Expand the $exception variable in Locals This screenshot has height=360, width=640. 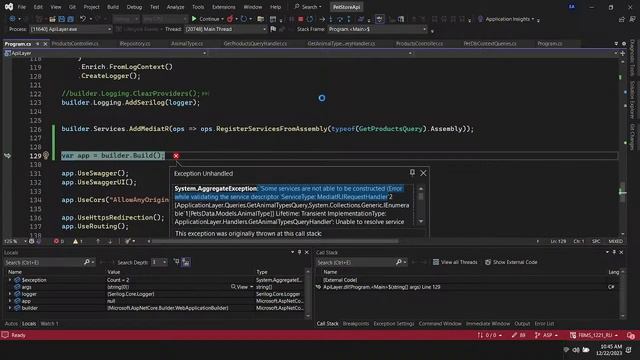coord(10,280)
